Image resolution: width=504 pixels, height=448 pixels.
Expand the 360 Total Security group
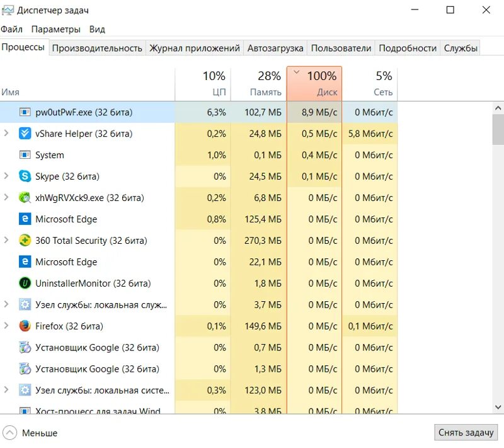[x=6, y=241]
